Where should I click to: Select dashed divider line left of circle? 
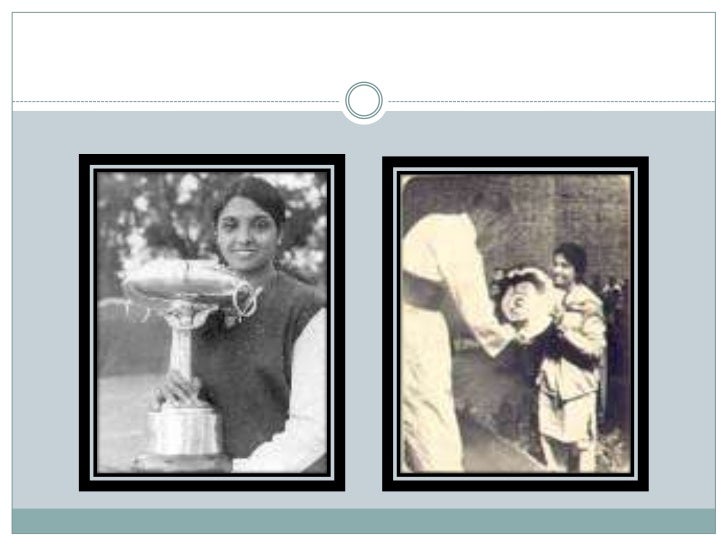(176, 101)
